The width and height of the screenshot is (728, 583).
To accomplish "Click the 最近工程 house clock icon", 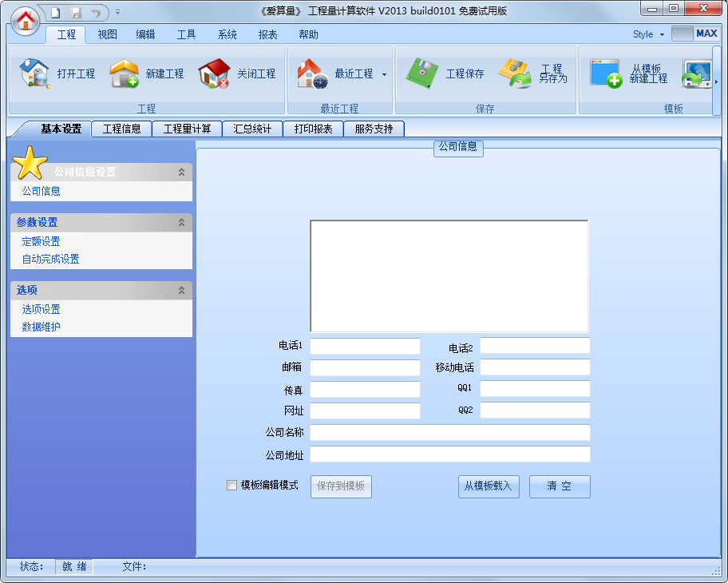I will coord(312,73).
